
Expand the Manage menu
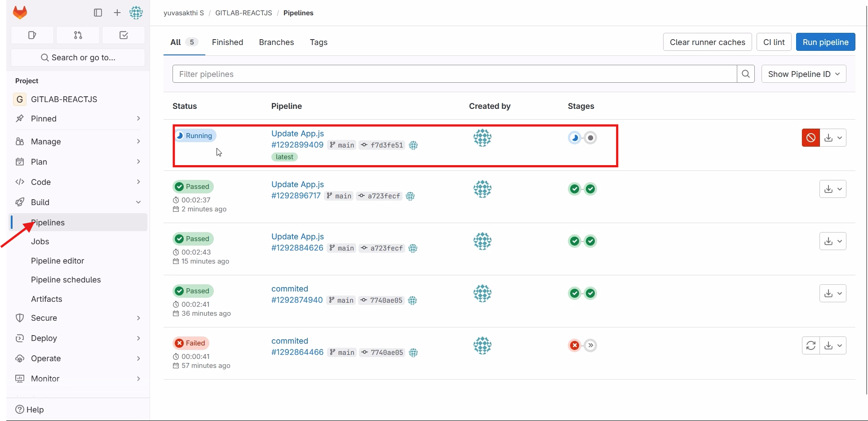tap(78, 141)
